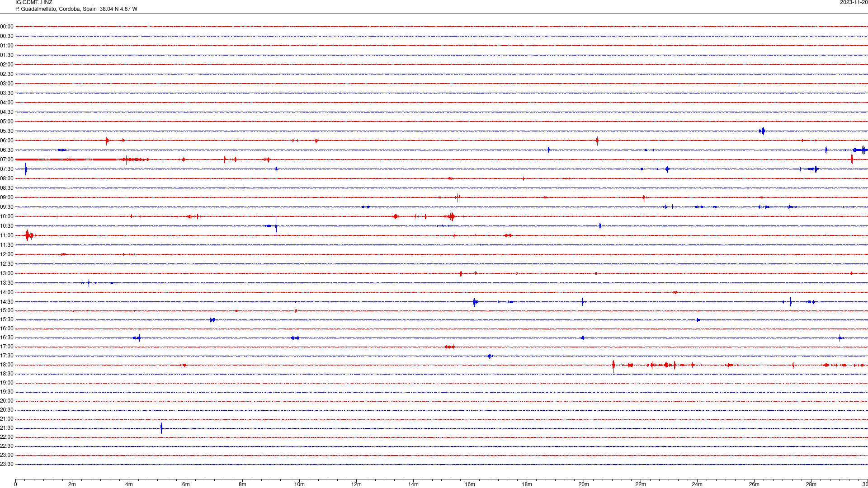
Task: Click the 24m tick on time axis
Action: pyautogui.click(x=697, y=484)
